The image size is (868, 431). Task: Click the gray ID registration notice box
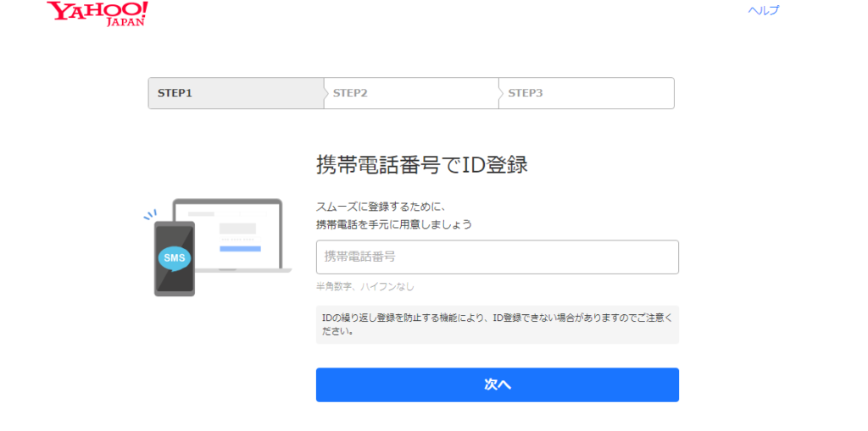(497, 324)
